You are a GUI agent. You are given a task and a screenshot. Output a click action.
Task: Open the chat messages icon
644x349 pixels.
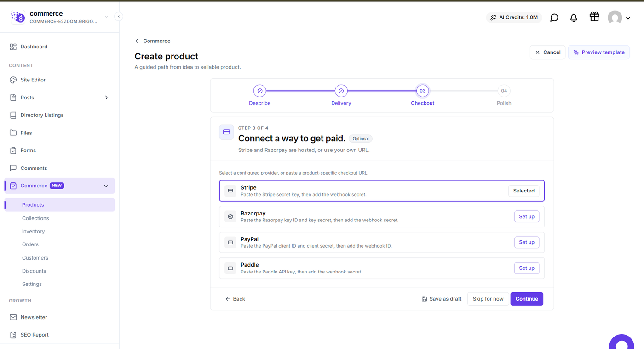554,17
